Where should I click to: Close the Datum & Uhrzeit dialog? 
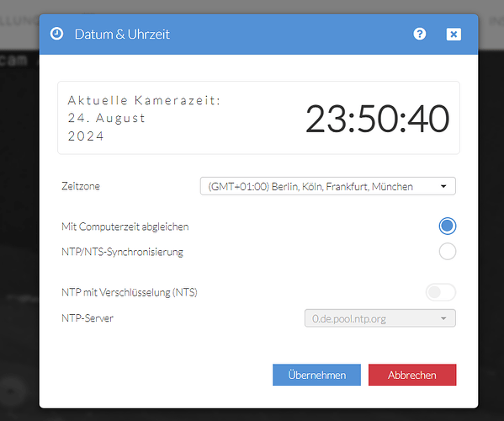pyautogui.click(x=454, y=34)
